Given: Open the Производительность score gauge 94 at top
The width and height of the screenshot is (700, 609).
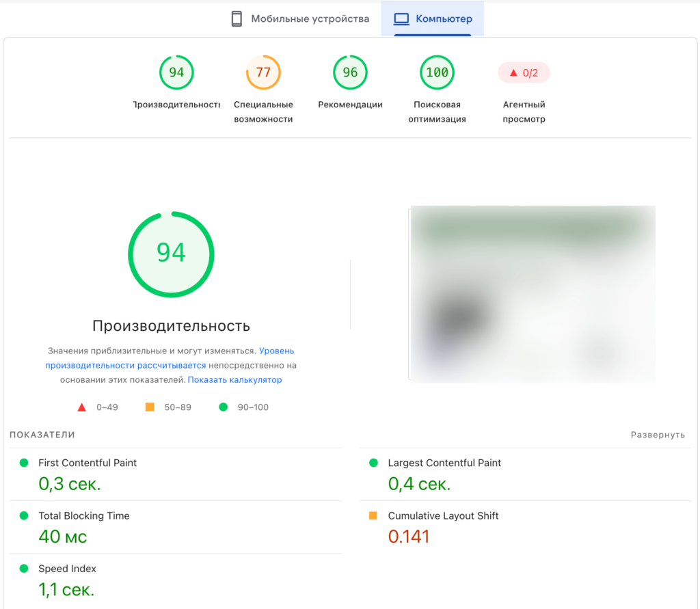Looking at the screenshot, I should tap(176, 72).
